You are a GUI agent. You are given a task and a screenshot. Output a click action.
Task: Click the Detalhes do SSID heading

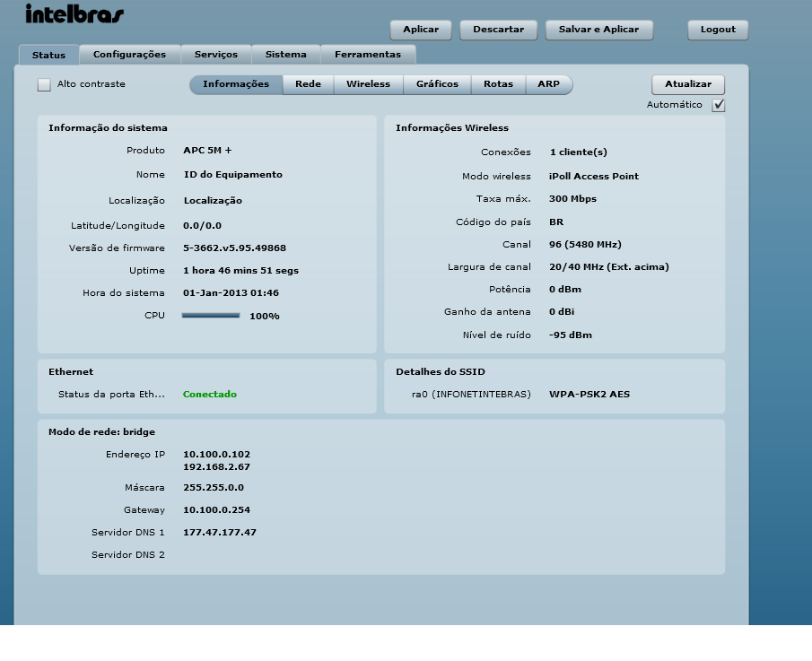tap(441, 372)
